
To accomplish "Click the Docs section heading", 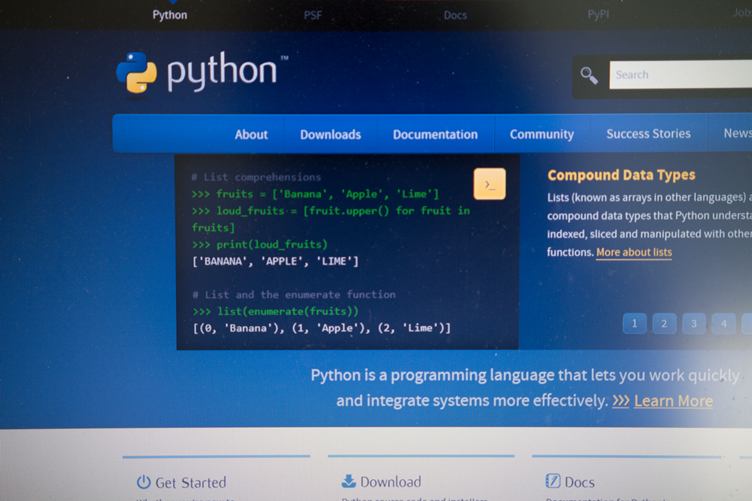I will point(579,482).
